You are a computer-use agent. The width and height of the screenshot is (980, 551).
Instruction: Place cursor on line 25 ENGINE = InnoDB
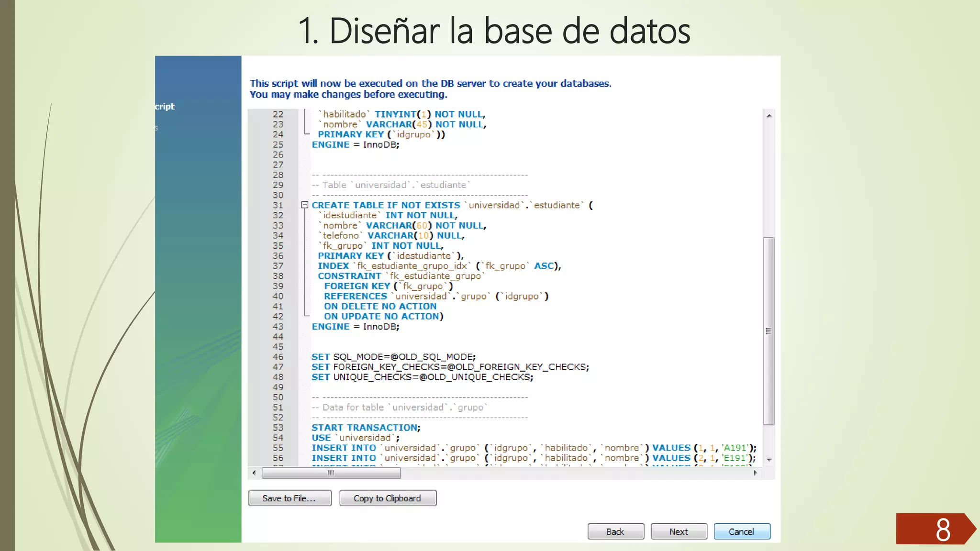tap(355, 144)
